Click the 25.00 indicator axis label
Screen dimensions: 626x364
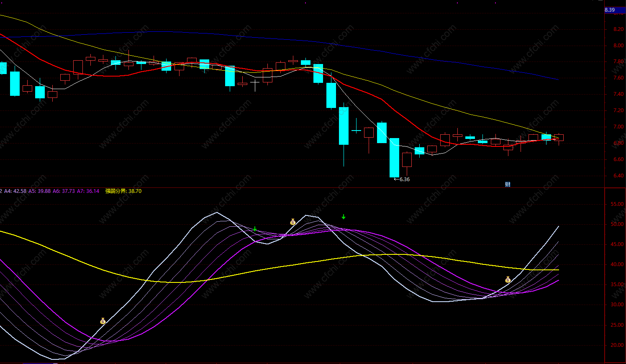click(x=617, y=325)
